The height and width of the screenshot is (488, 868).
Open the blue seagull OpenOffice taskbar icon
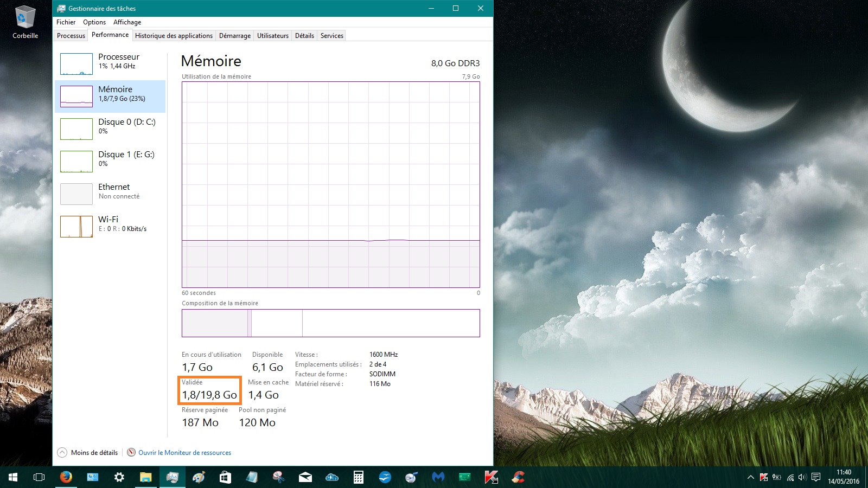[385, 477]
